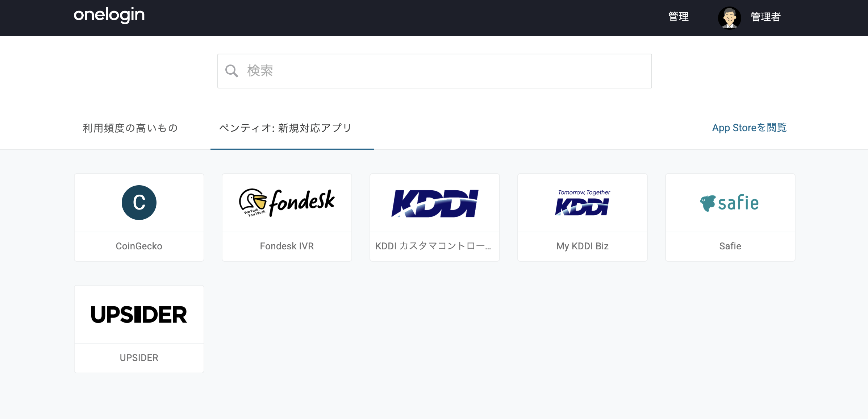Launch Fondesk IVR app label
Viewport: 868px width, 419px height.
[287, 246]
